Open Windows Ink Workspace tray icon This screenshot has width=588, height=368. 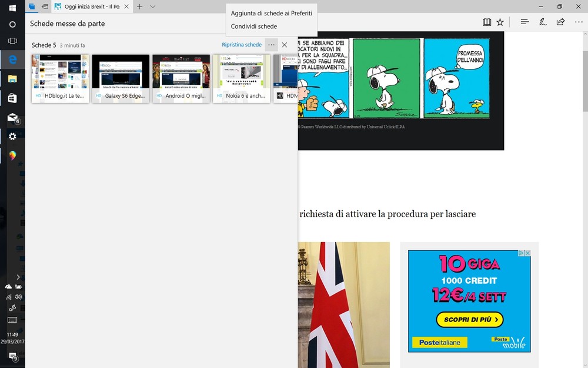[12, 309]
